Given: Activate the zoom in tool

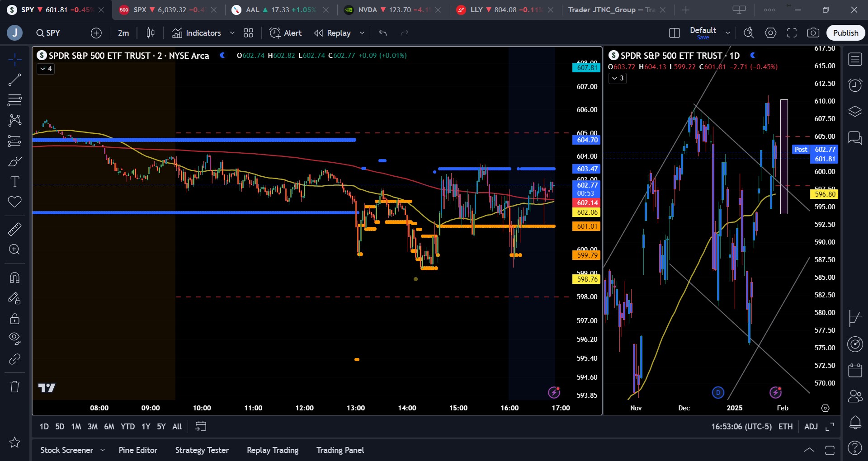Looking at the screenshot, I should (14, 249).
